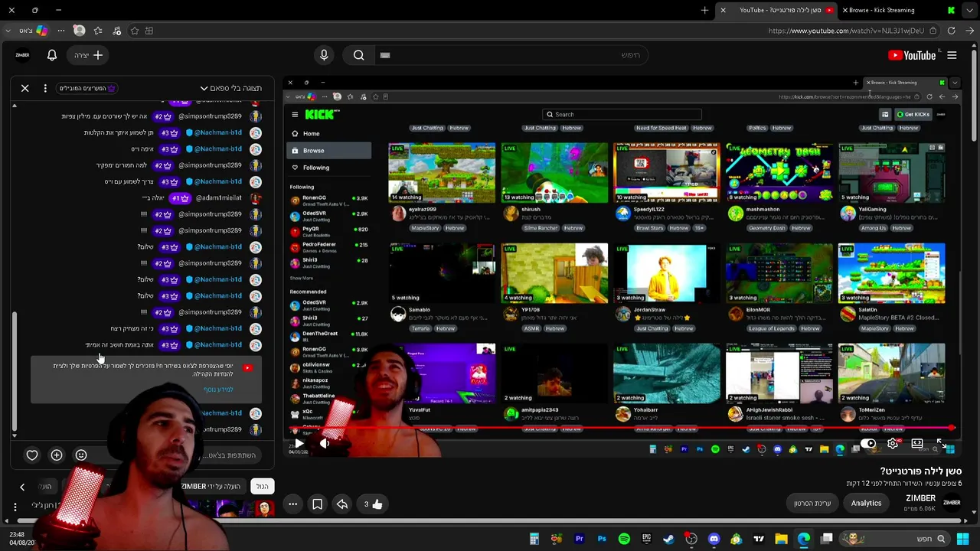
Task: Open video player settings gear
Action: [893, 443]
